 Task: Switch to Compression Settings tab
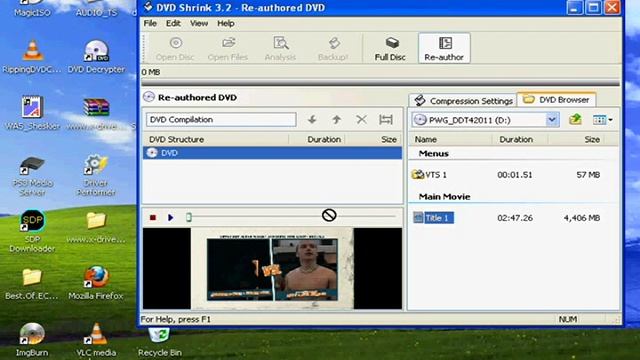pyautogui.click(x=463, y=100)
